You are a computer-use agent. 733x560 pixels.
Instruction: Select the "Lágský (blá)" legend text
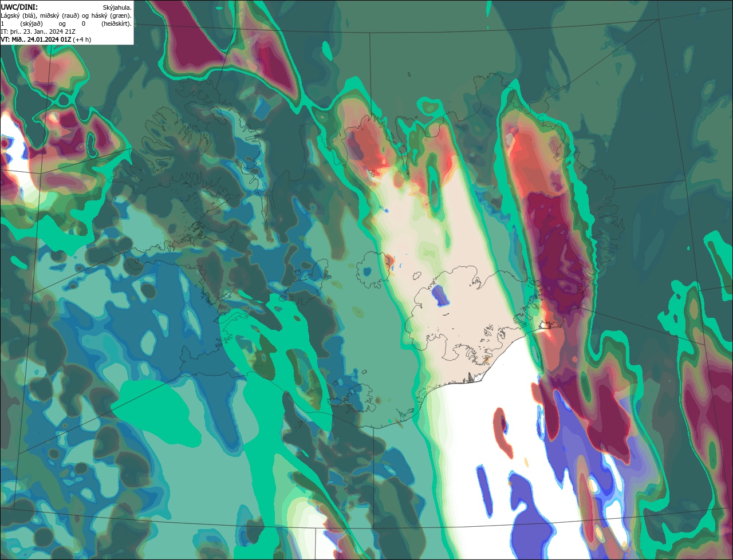point(18,16)
